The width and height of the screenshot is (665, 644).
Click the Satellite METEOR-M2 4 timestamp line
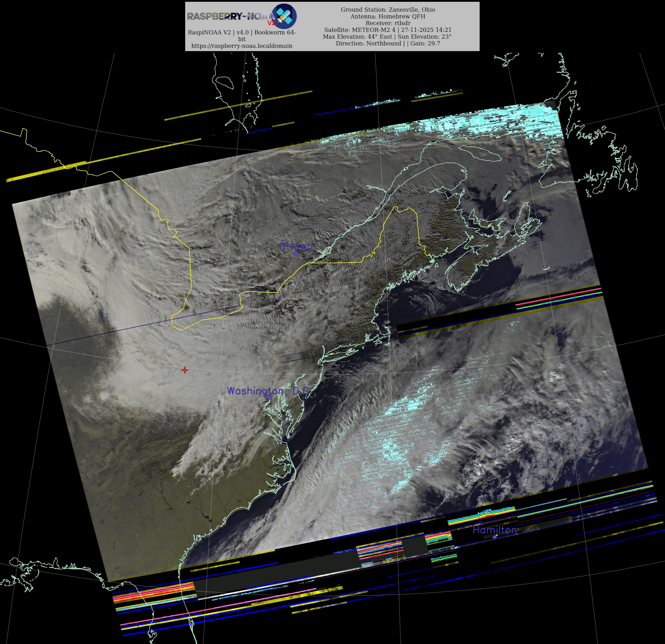388,30
